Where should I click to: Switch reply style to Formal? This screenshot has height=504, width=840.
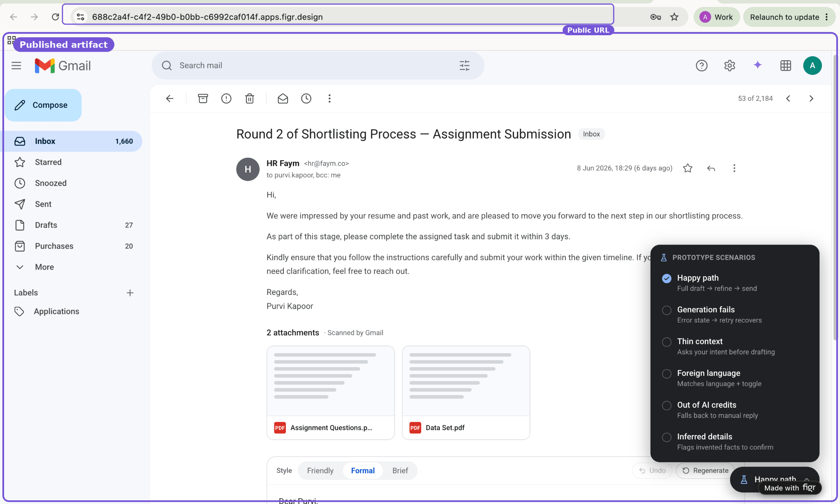[x=363, y=470]
